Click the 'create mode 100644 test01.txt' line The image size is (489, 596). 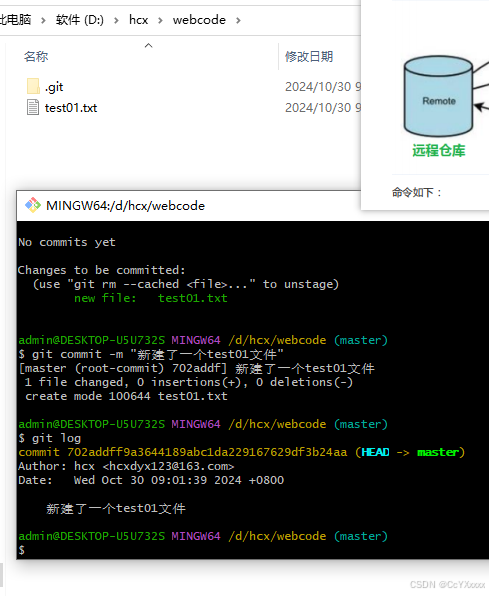pyautogui.click(x=126, y=396)
